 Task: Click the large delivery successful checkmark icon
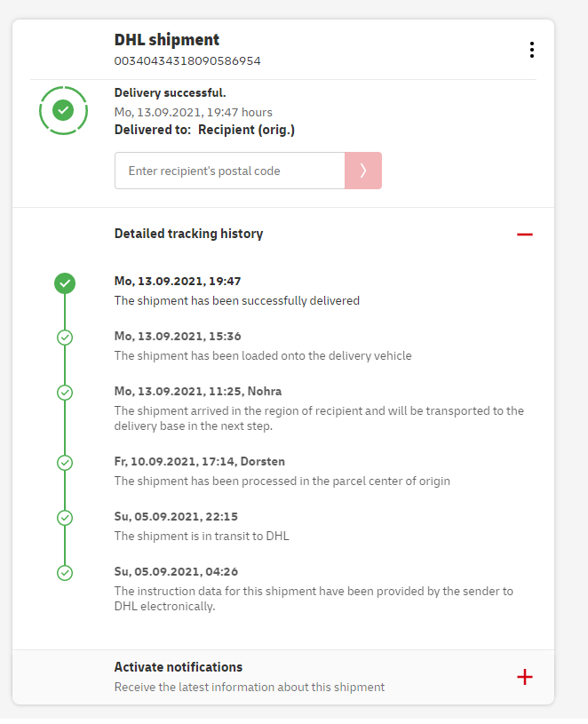[63, 110]
